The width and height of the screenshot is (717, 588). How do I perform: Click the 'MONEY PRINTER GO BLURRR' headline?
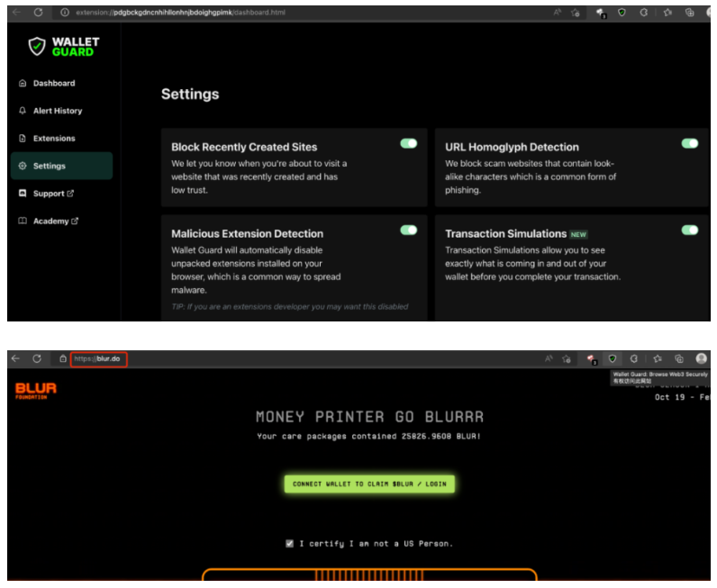point(369,417)
